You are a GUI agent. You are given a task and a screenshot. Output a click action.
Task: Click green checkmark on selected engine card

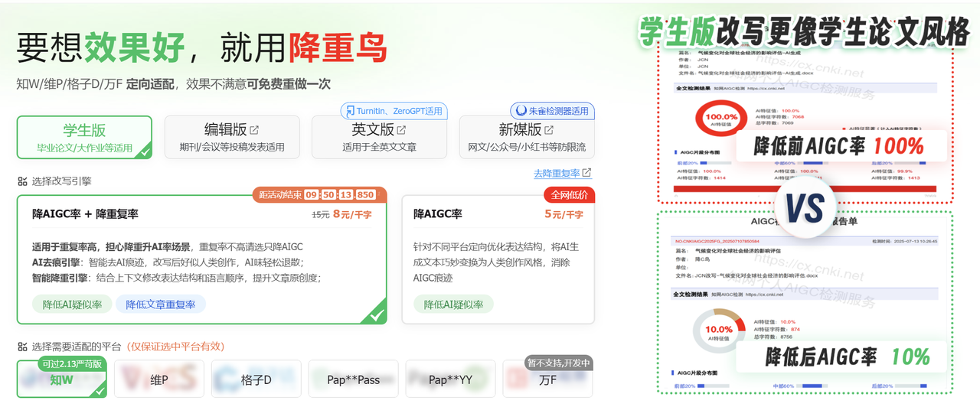tap(376, 314)
